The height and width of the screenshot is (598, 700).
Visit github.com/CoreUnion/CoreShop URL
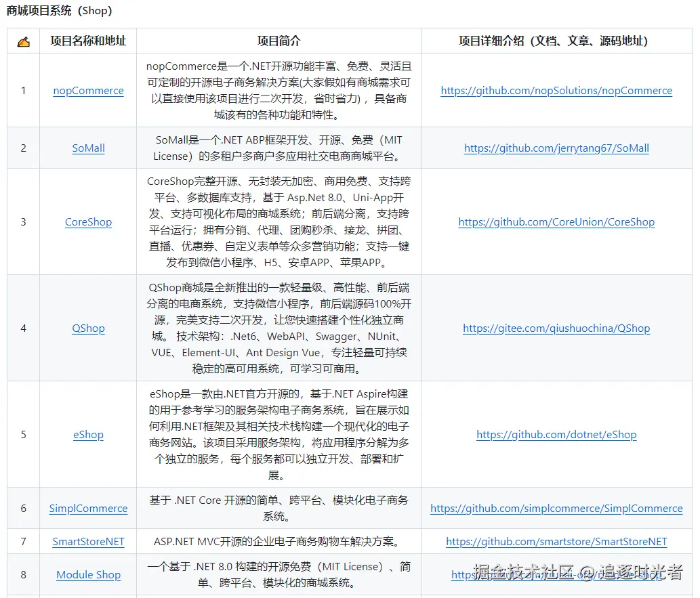pyautogui.click(x=556, y=222)
